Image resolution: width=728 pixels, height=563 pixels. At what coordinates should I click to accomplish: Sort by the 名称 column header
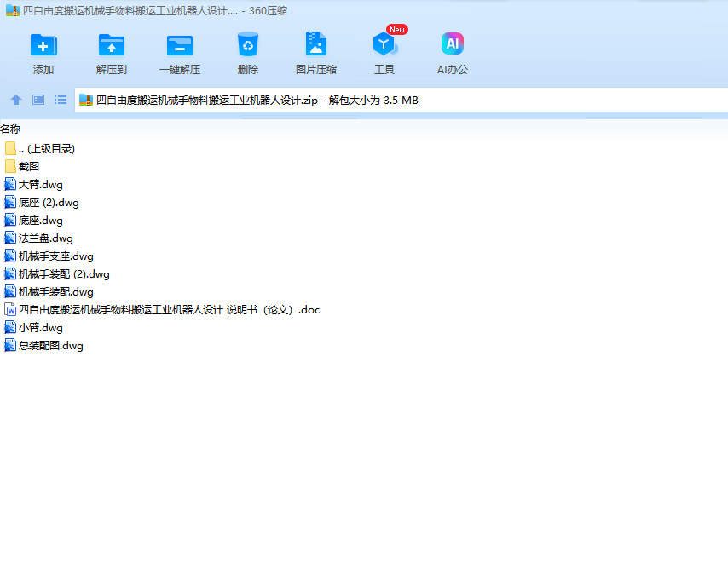point(10,129)
